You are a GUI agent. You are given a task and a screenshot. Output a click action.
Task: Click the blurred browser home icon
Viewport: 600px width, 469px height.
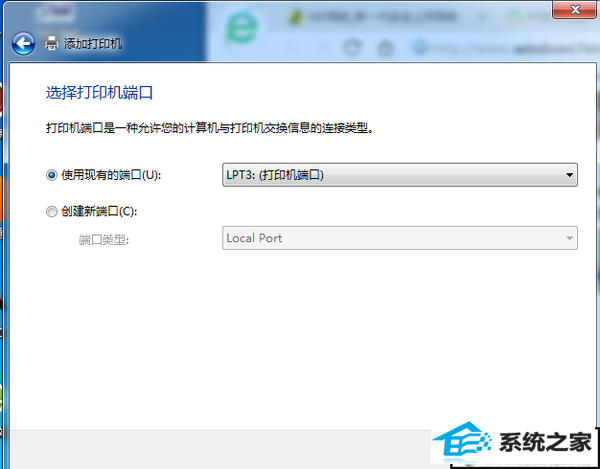(386, 48)
